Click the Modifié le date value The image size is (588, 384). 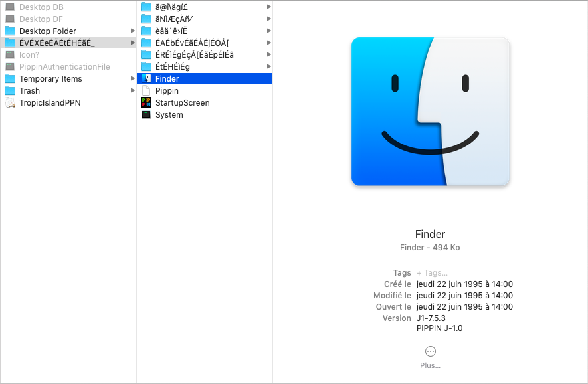[464, 296]
